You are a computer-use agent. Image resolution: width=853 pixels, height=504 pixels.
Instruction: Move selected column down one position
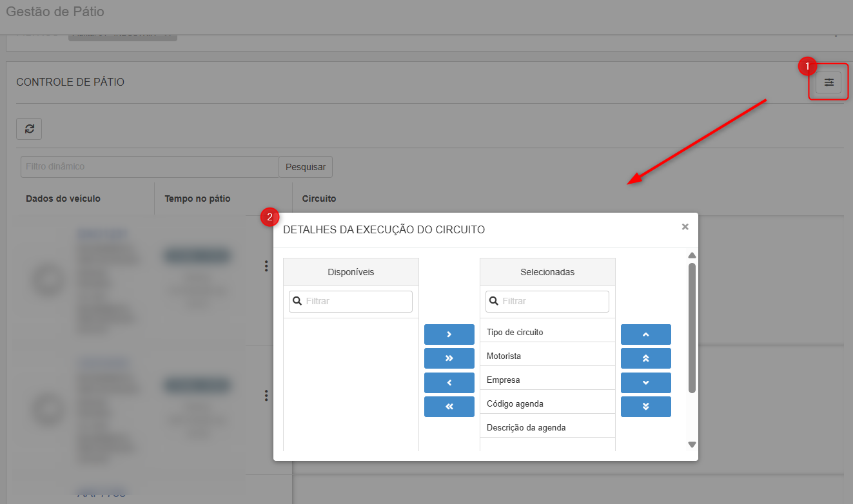[646, 383]
